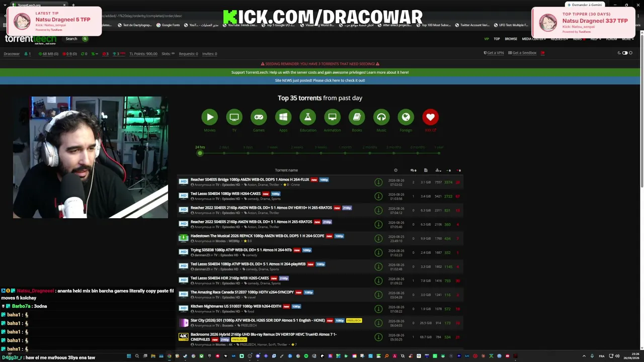Sort torrents by file size column icon
Screen dimensions: 644x362
click(x=426, y=170)
